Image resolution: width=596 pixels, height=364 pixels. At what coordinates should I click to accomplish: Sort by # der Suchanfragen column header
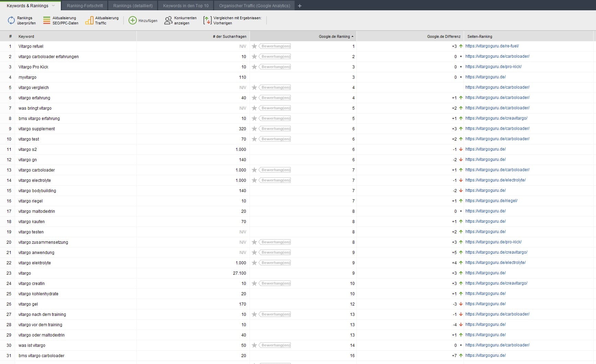193,36
